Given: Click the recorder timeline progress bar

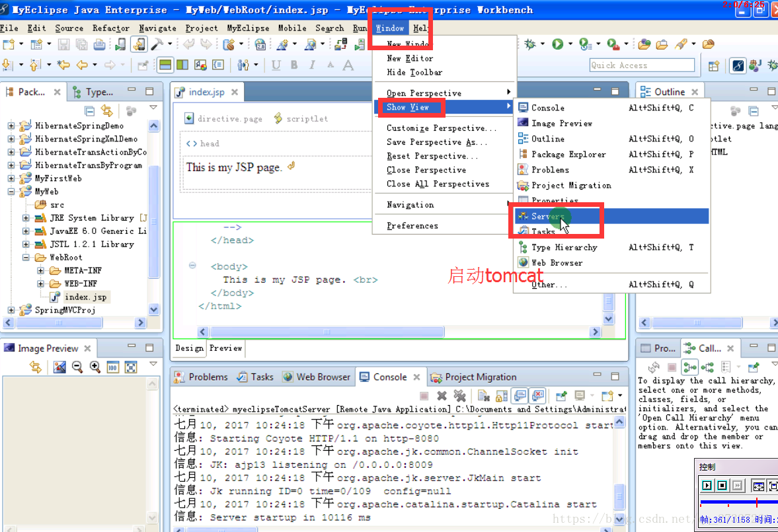Looking at the screenshot, I should pyautogui.click(x=739, y=503).
